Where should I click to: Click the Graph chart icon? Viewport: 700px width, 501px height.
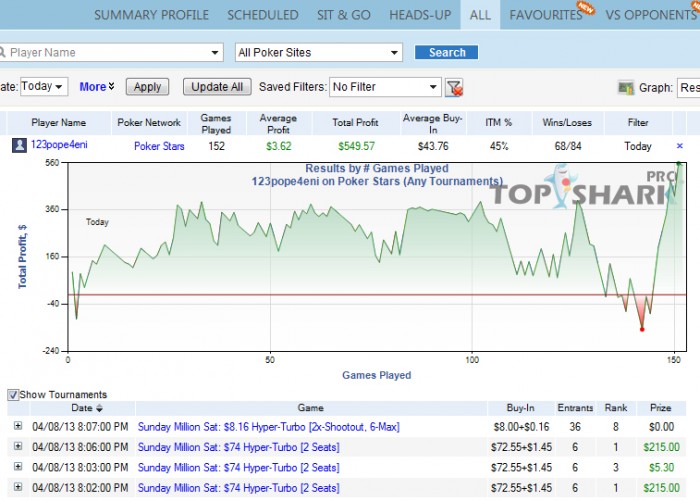(x=625, y=88)
